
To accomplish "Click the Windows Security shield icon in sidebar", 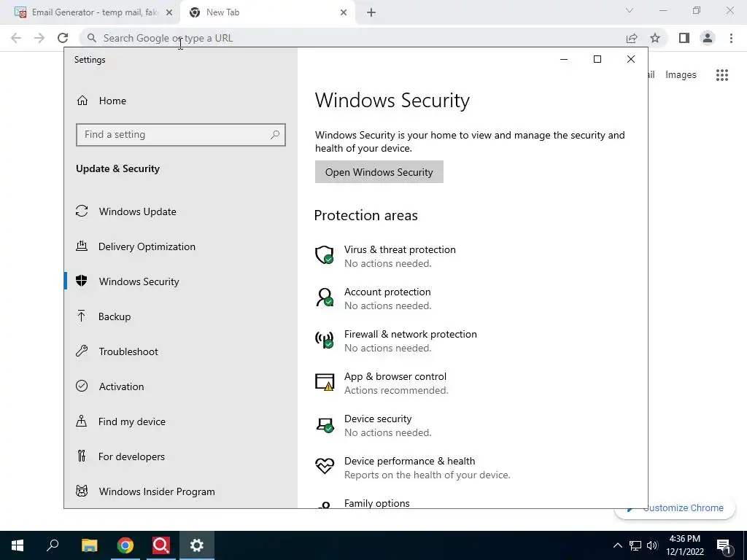I will pyautogui.click(x=82, y=281).
